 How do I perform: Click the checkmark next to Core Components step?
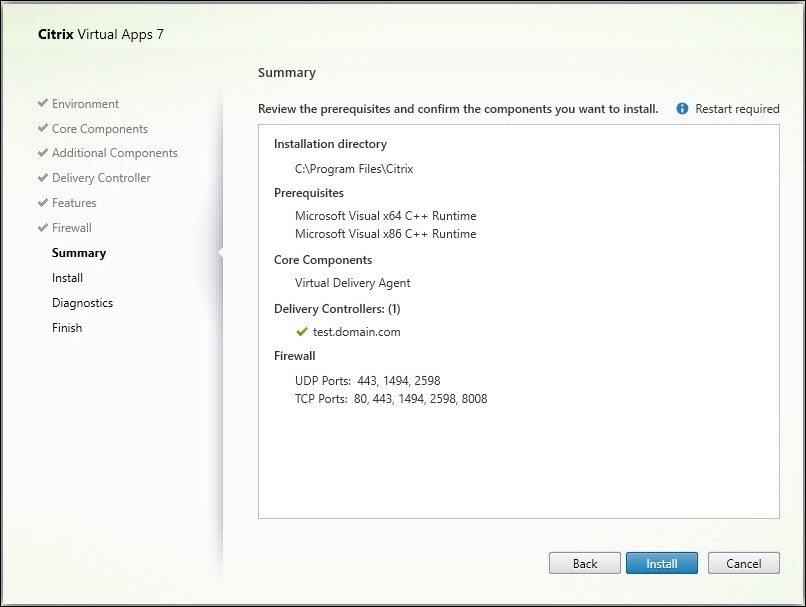tap(43, 129)
